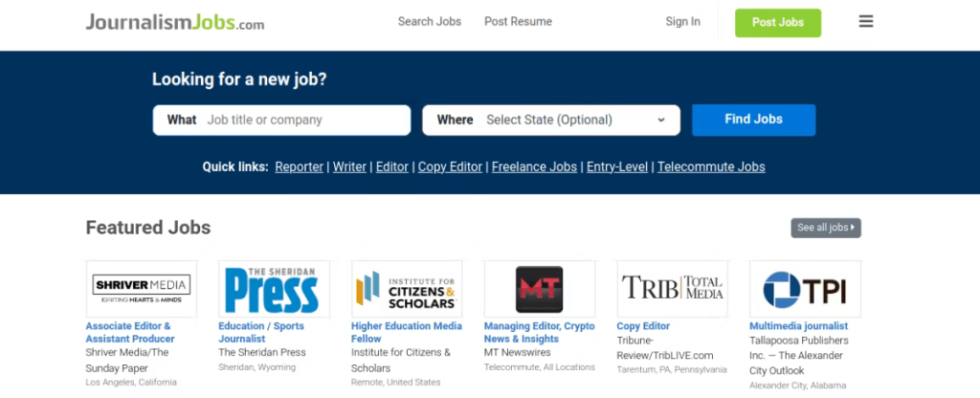Click the Find Jobs button
Image resolution: width=980 pixels, height=398 pixels.
tap(754, 120)
